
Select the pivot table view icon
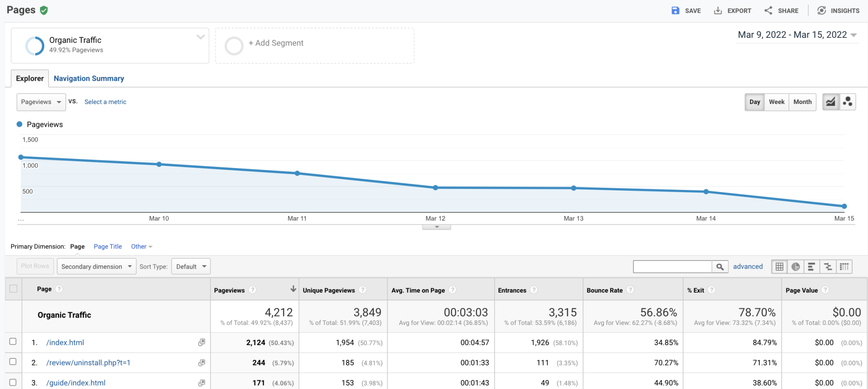[x=844, y=267]
